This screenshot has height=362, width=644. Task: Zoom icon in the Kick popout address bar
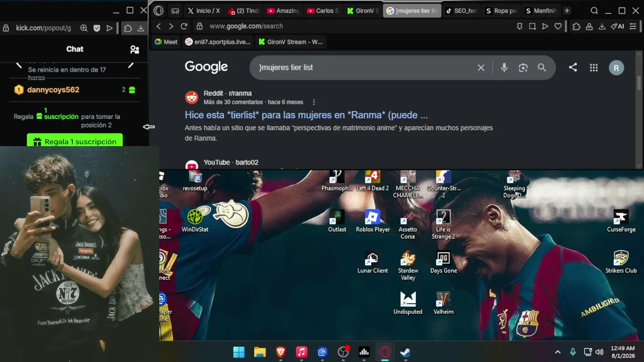84,28
